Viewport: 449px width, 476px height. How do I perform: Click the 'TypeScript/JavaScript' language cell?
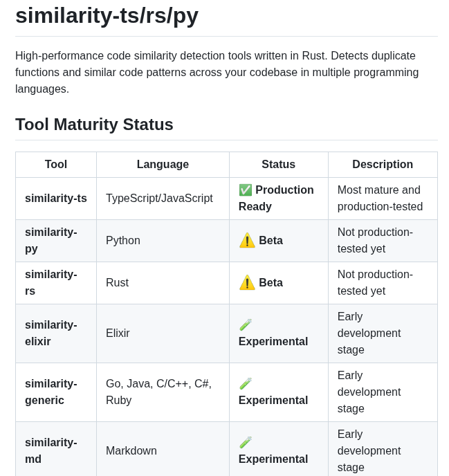[x=163, y=199]
